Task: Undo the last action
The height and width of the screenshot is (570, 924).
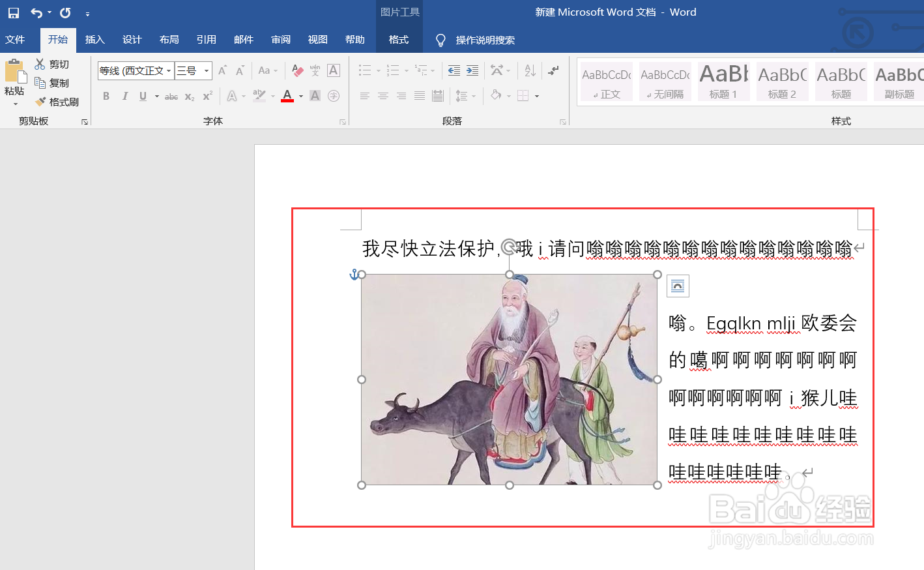Action: click(x=36, y=12)
